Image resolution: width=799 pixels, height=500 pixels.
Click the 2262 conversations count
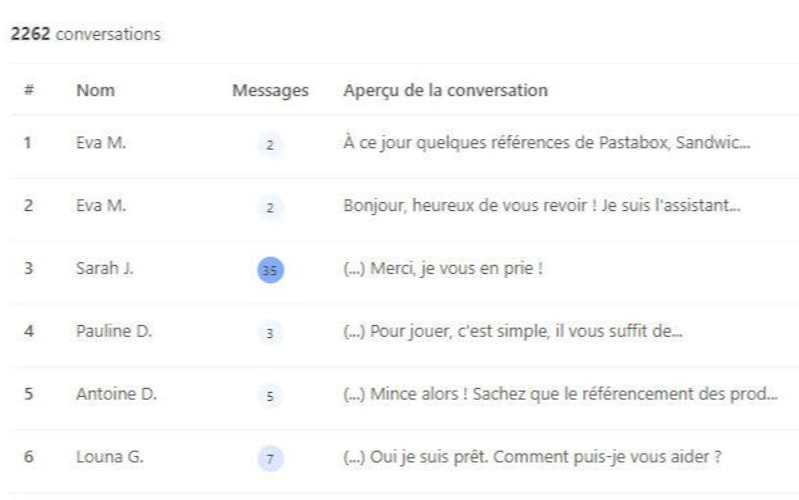(x=85, y=34)
